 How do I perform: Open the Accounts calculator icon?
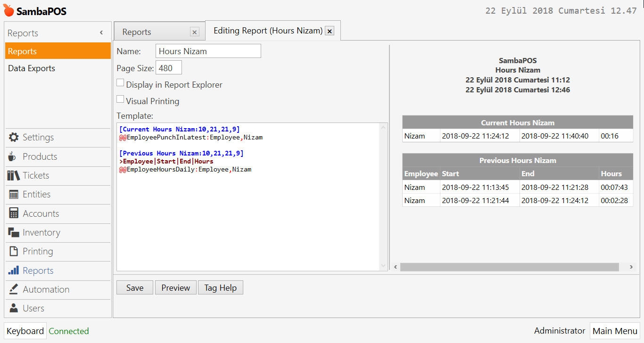(15, 213)
